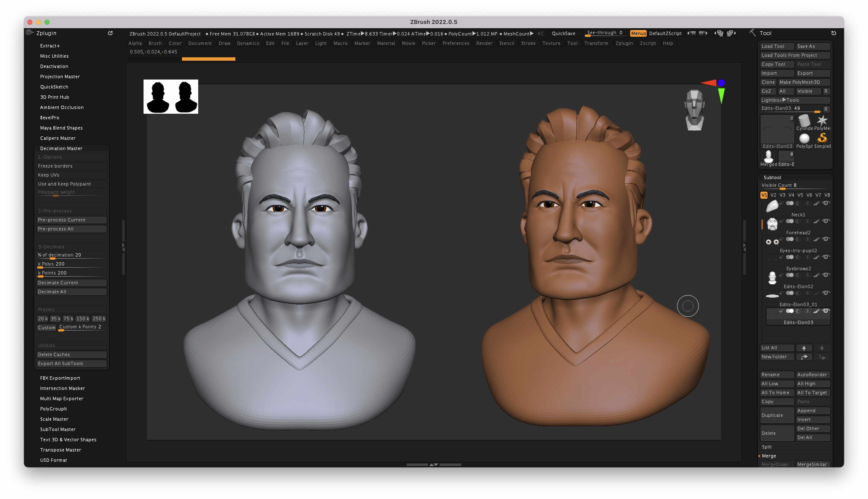868x499 pixels.
Task: Click the silhouette reference thumbnail
Action: coord(171,97)
